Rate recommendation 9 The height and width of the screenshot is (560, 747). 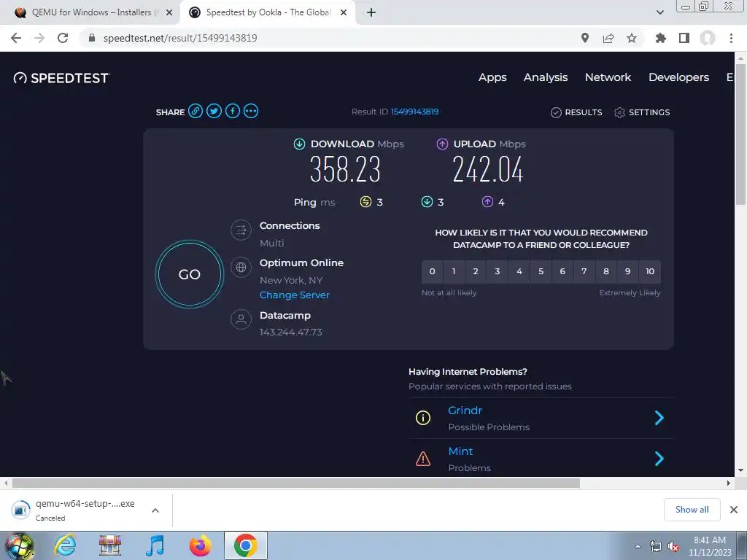(x=628, y=271)
